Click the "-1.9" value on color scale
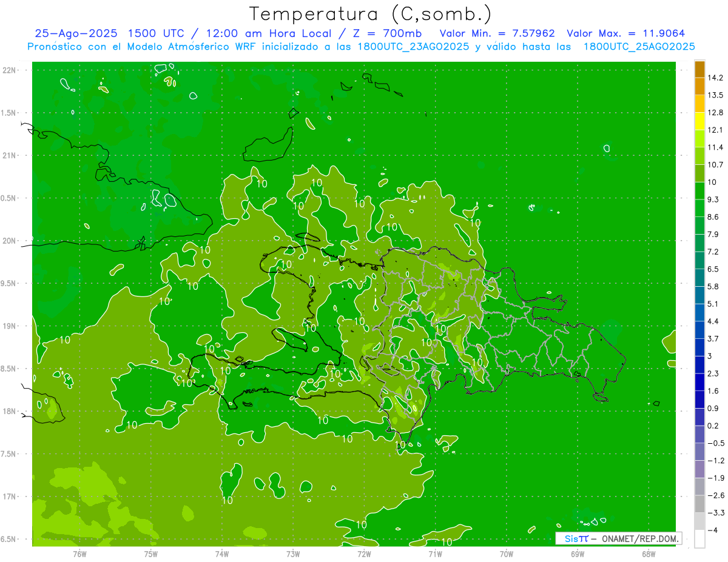The image size is (728, 562). (716, 478)
